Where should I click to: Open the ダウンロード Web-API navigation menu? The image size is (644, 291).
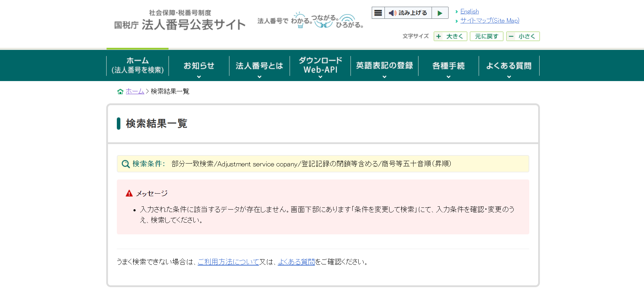click(x=320, y=65)
